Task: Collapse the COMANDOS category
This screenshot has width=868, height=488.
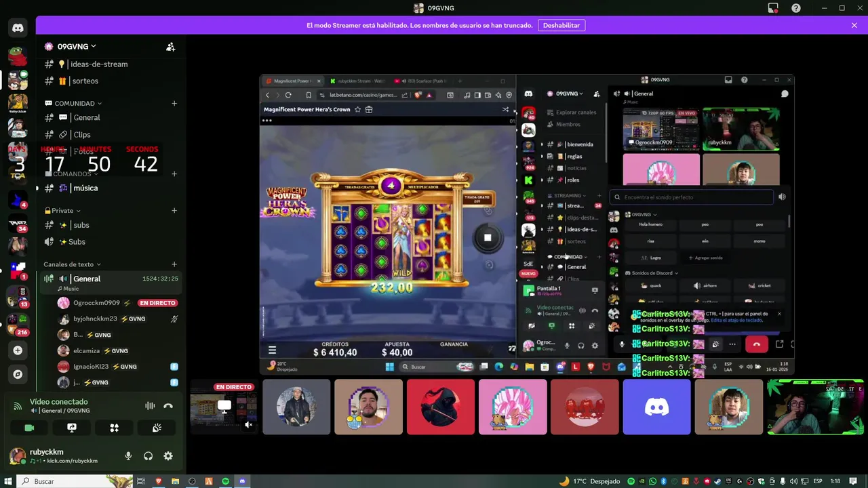Action: coord(75,174)
